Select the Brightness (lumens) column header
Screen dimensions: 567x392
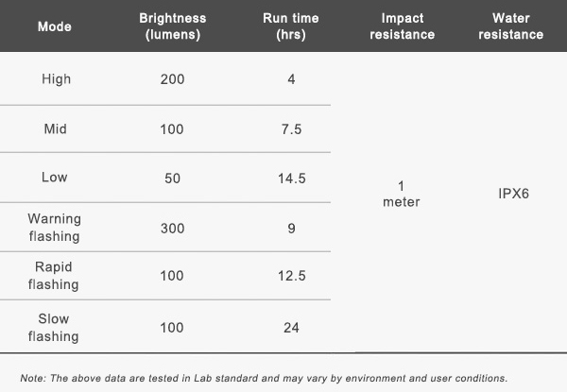point(172,26)
